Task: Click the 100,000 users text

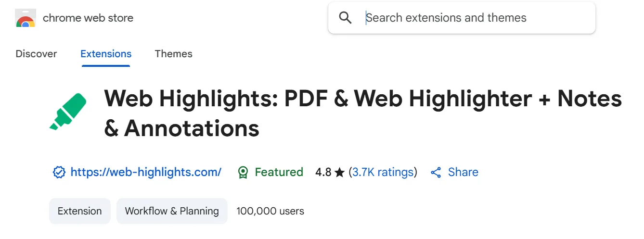Action: pos(270,211)
